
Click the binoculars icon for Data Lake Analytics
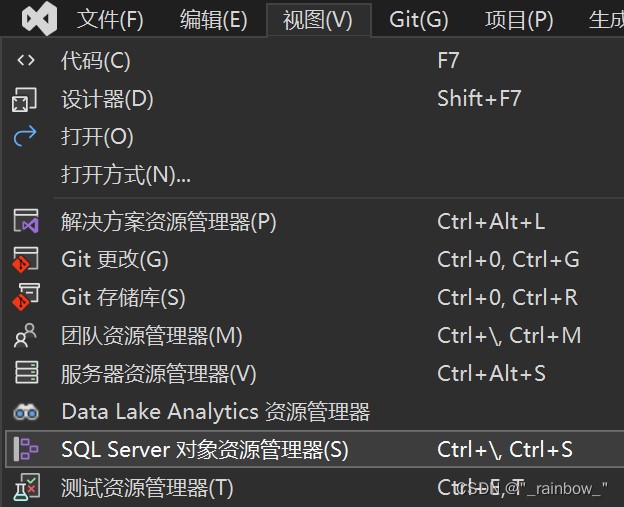point(25,412)
